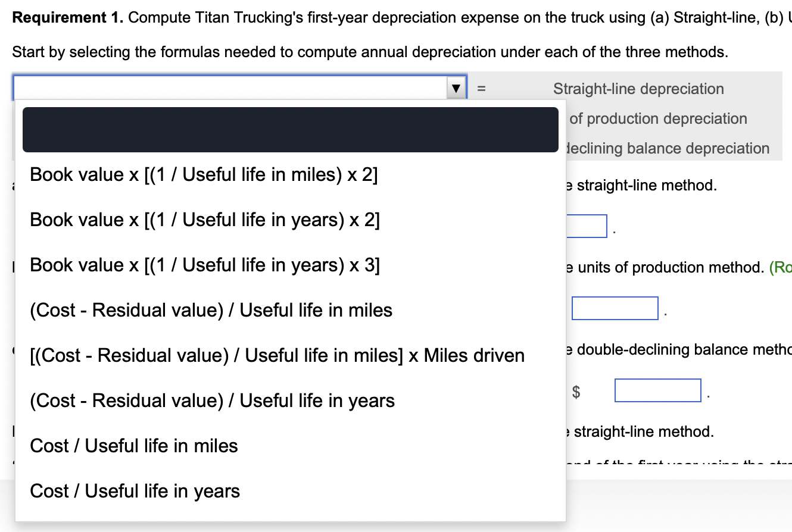Select the blank dark option at list top
Screen dimensions: 792x532
tap(291, 130)
